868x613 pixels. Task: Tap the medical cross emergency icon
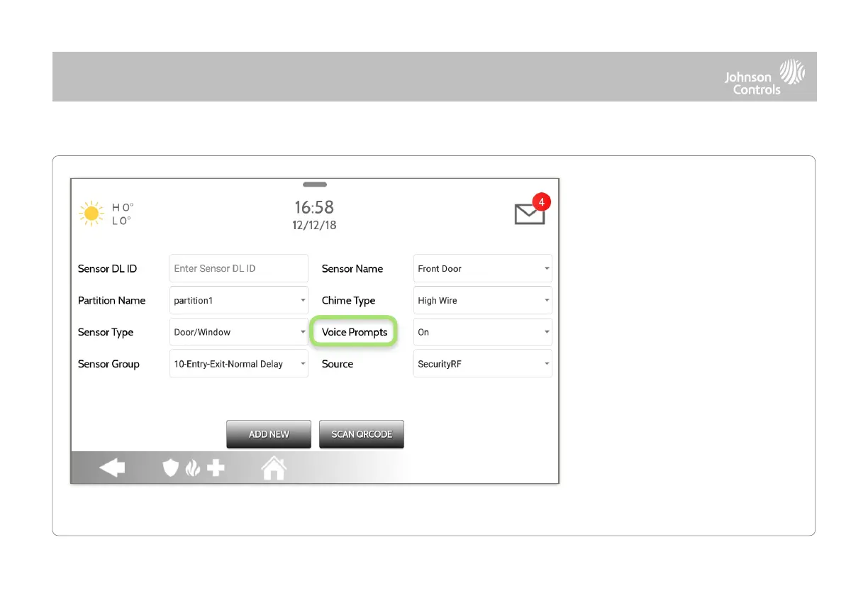[x=216, y=468]
